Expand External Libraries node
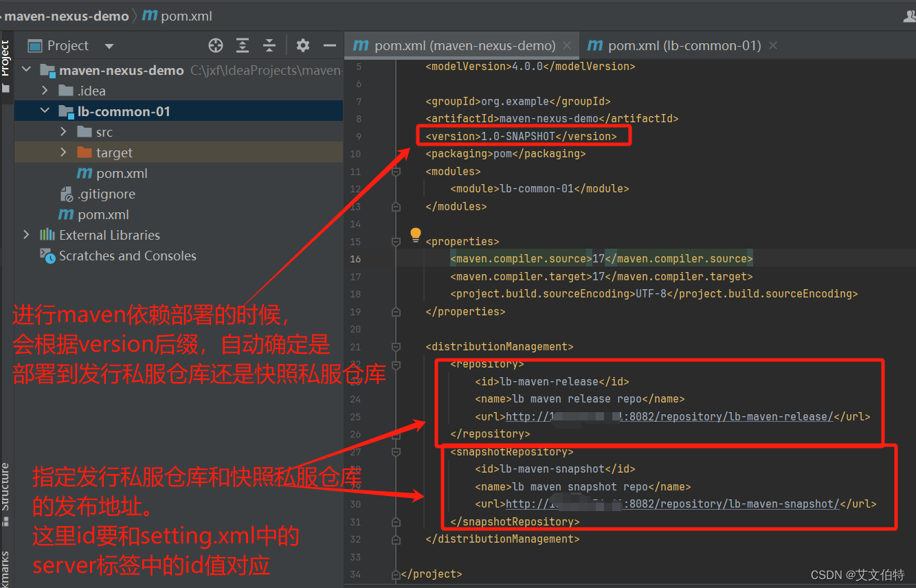 tap(27, 235)
